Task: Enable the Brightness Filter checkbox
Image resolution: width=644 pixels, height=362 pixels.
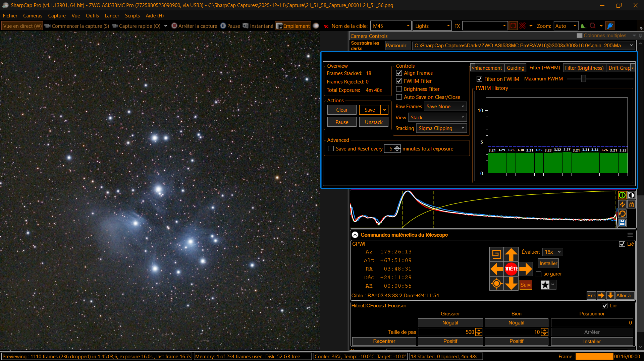Action: pos(399,89)
